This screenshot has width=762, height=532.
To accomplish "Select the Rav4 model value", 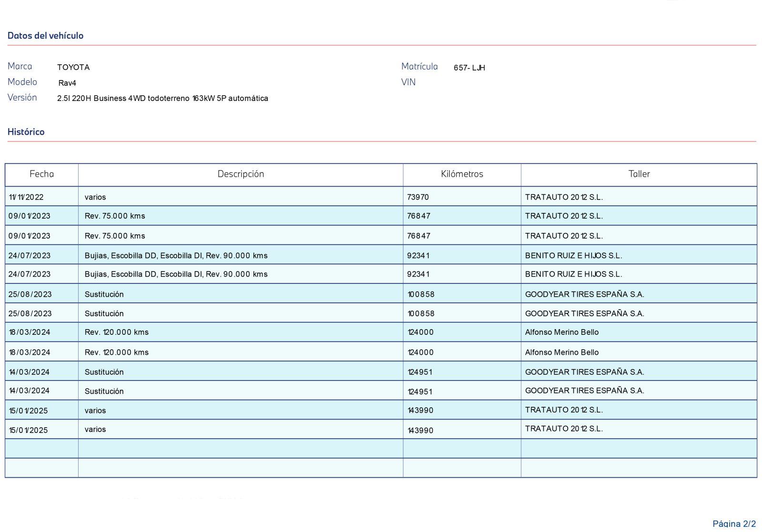I will coord(67,83).
